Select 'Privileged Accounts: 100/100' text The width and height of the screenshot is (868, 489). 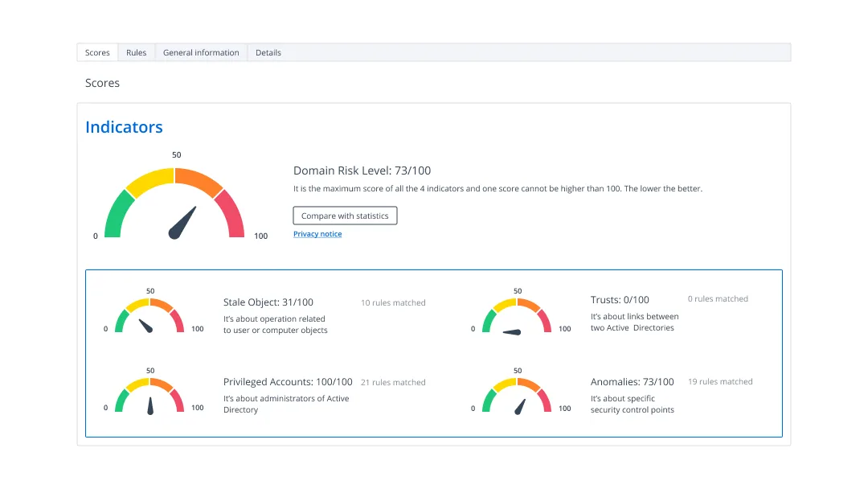click(288, 381)
